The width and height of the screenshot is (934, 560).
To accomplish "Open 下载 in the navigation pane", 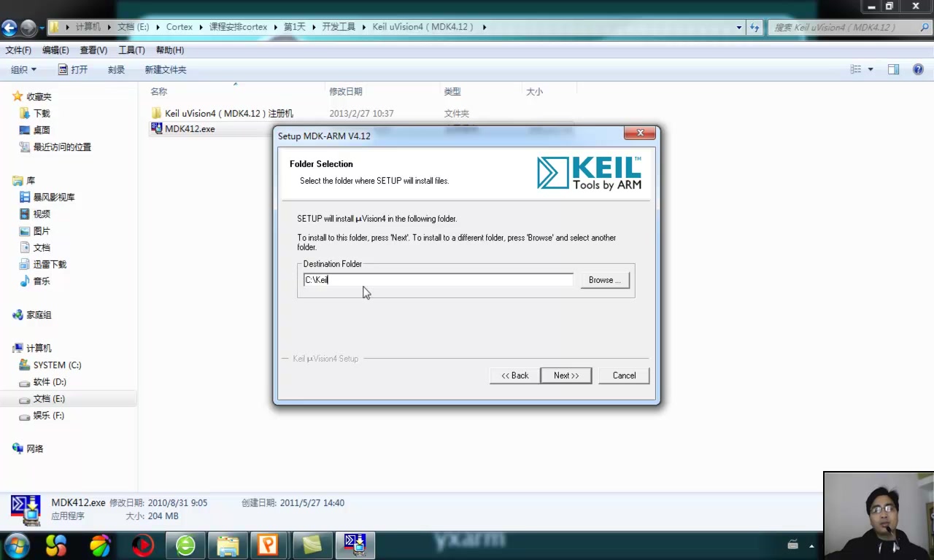I will click(42, 114).
